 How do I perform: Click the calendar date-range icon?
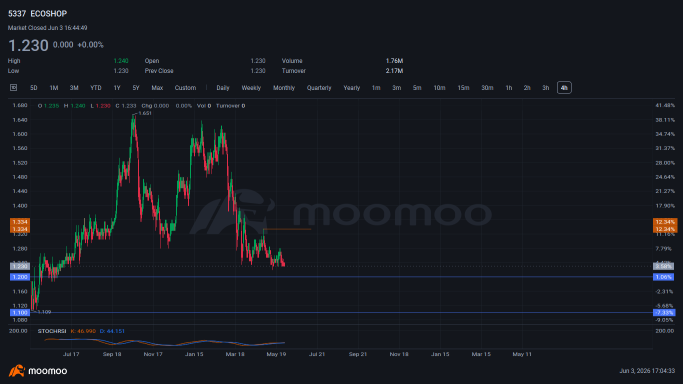(x=14, y=88)
